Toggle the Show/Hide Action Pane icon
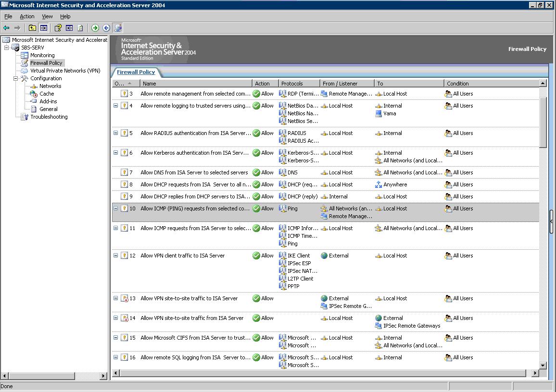556x392 pixels. click(x=69, y=27)
